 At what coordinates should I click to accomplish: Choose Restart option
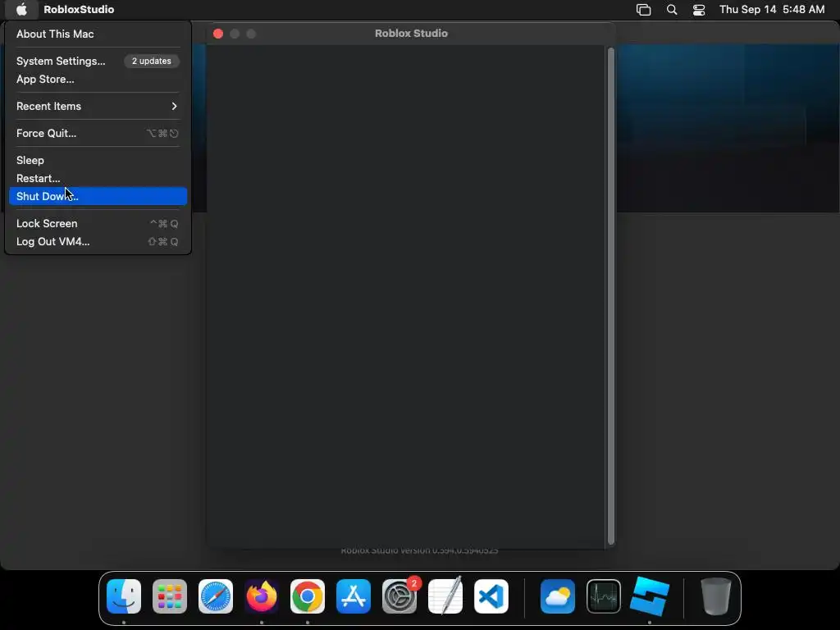tap(98, 178)
